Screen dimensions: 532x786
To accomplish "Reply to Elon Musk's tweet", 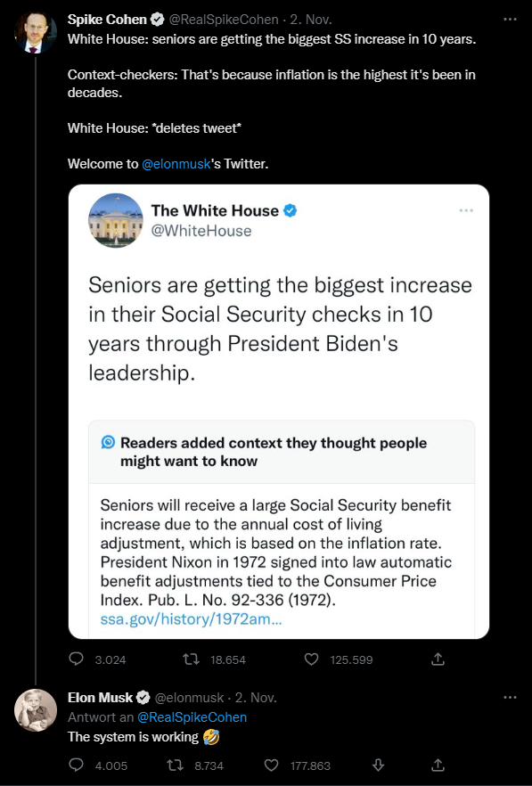I will [x=77, y=765].
